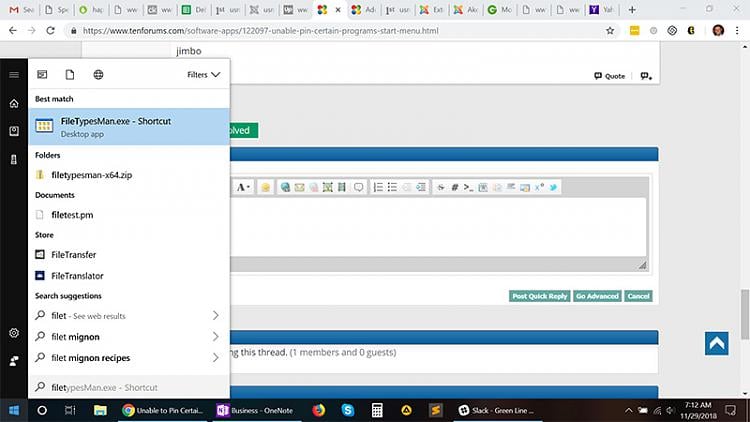The width and height of the screenshot is (750, 422).
Task: Open Chrome three-dot menu
Action: [x=737, y=31]
